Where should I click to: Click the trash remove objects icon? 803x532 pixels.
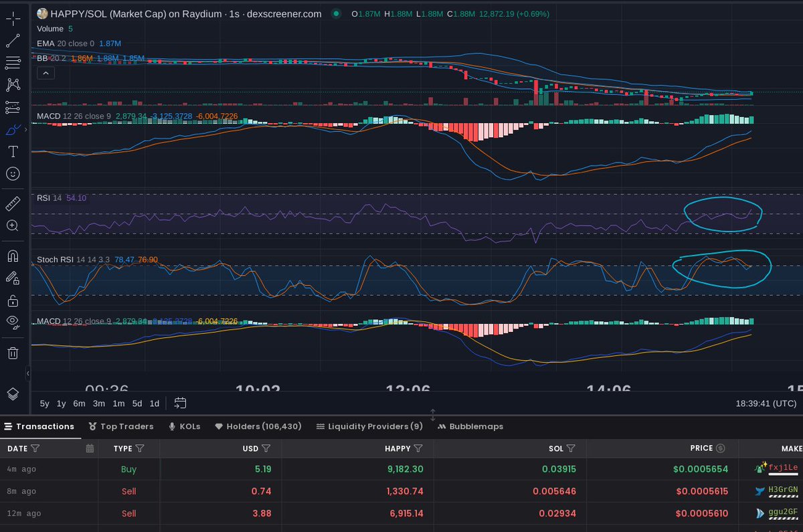coord(13,353)
